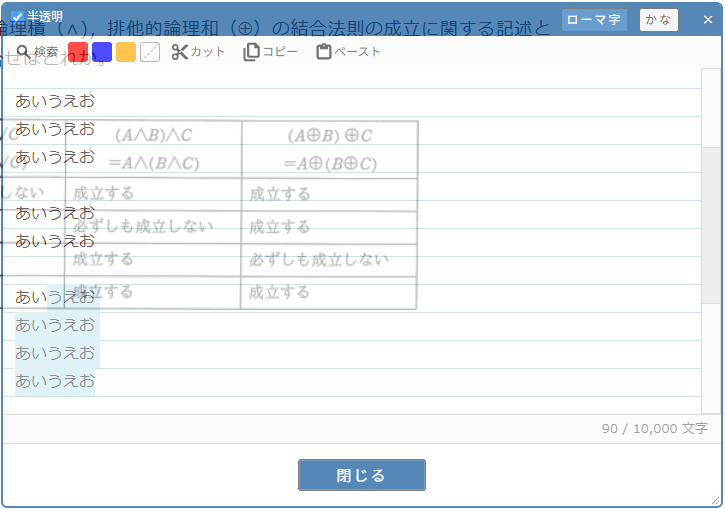Viewport: 725px width, 509px height.
Task: Paste with the ペースト clipboard icon
Action: [x=348, y=52]
